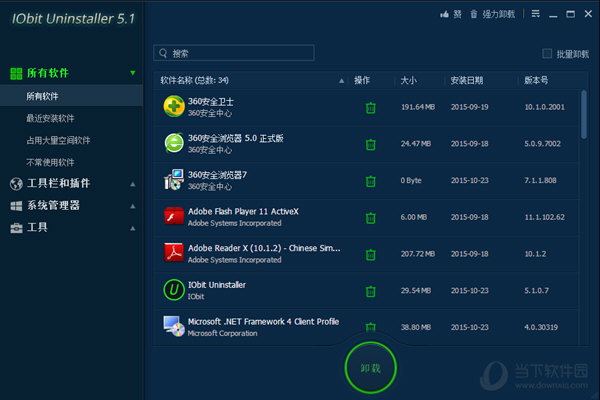The height and width of the screenshot is (400, 600).
Task: Click the IObit Uninstaller 5.1 title logo
Action: [x=73, y=18]
